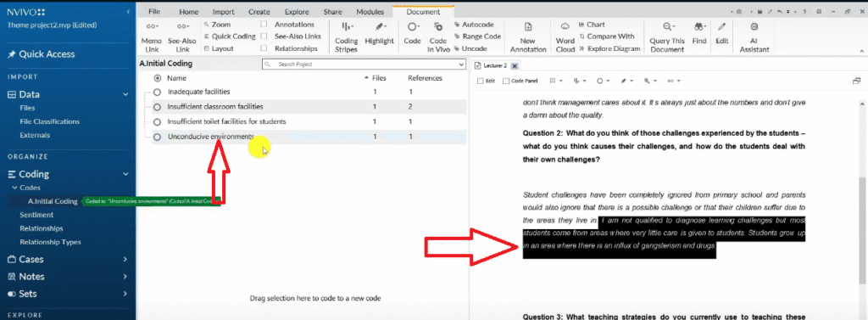The image size is (868, 320).
Task: Open Quick Access in sidebar
Action: pyautogui.click(x=41, y=54)
